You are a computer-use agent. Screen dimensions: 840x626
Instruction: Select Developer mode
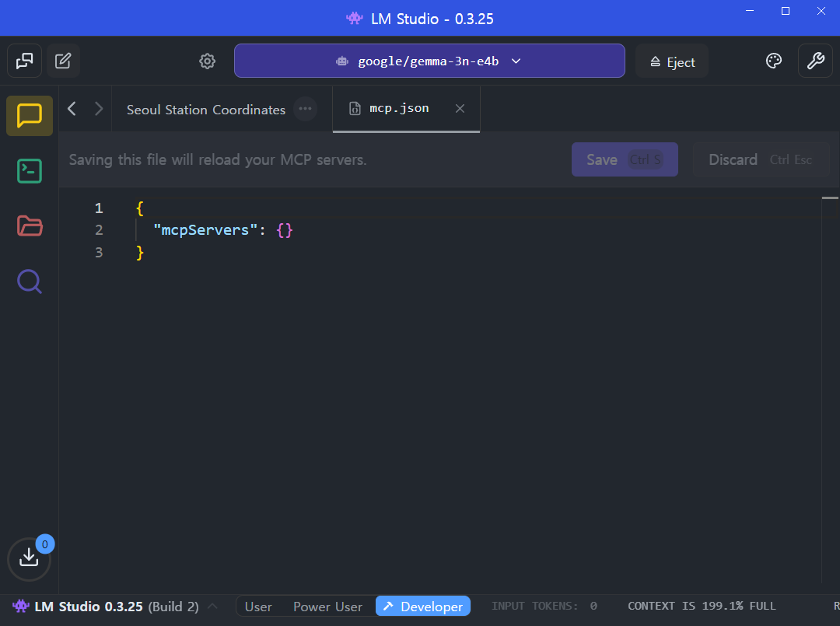coord(423,607)
